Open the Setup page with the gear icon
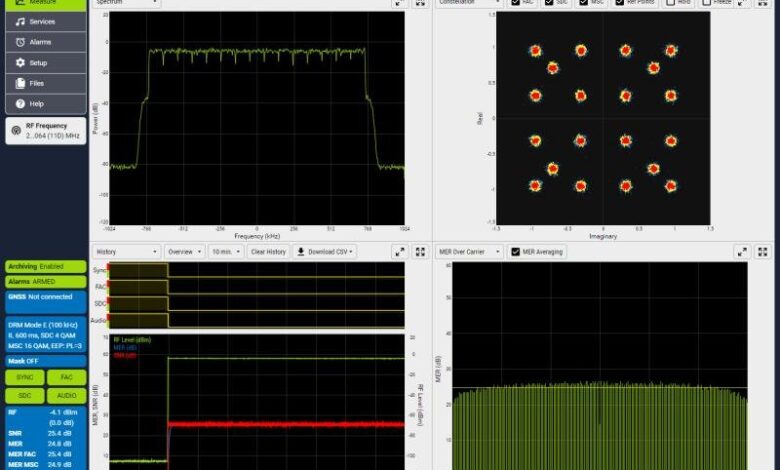Screen dimensions: 780x470 pyautogui.click(x=45, y=62)
